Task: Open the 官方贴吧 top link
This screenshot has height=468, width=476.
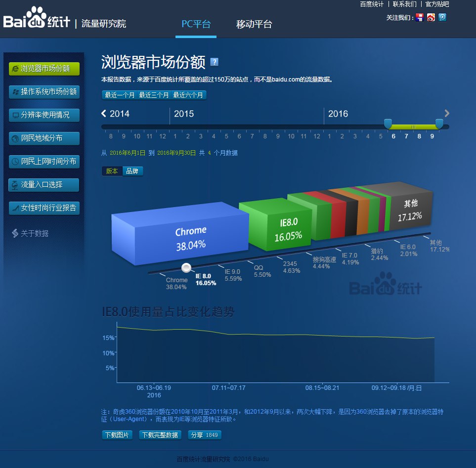Action: click(x=437, y=4)
